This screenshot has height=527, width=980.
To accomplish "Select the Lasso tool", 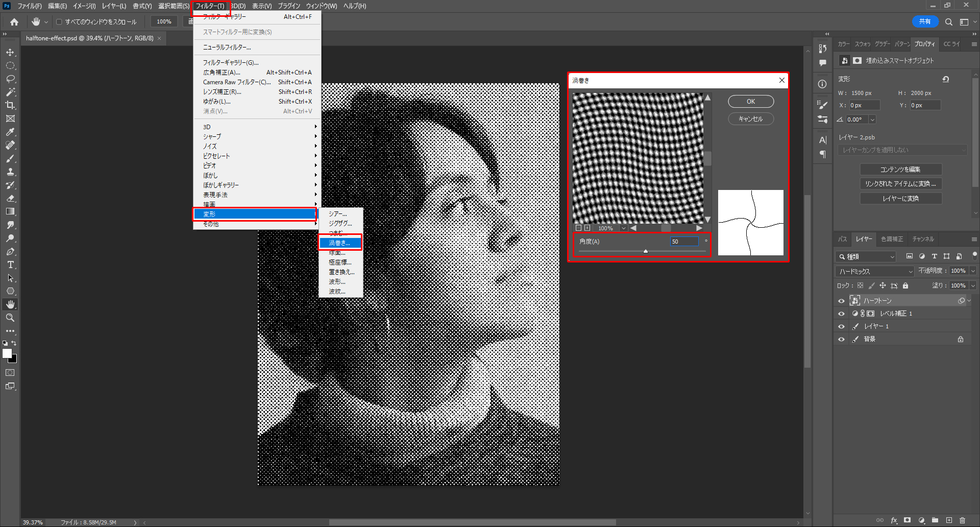I will coord(10,79).
